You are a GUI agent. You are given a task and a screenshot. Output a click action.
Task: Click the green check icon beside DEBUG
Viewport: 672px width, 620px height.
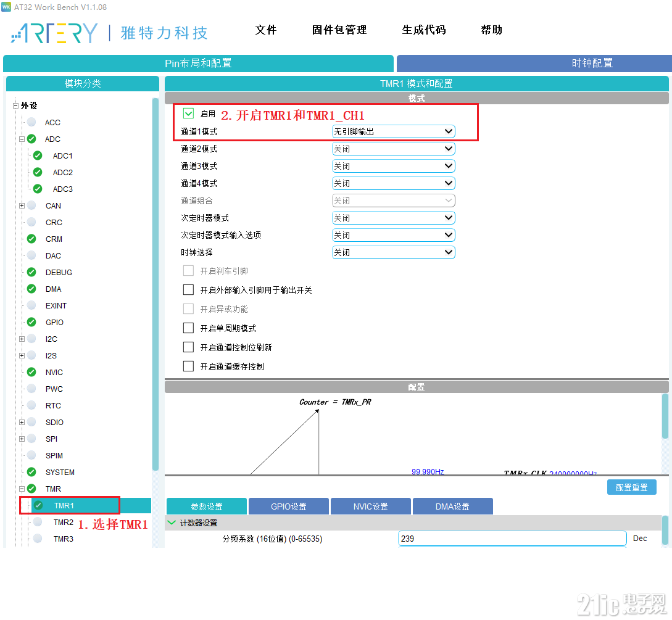tap(31, 272)
